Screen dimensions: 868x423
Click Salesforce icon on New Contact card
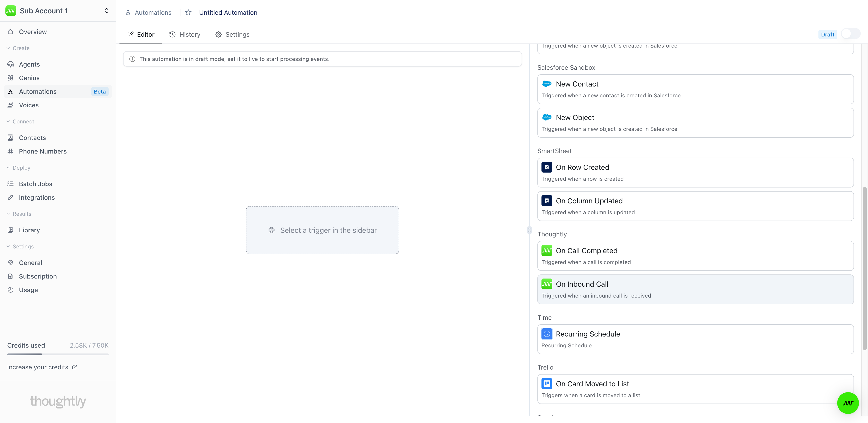click(546, 84)
